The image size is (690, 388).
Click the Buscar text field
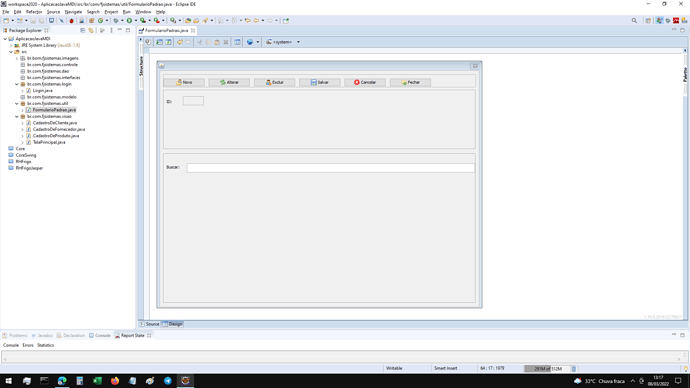tap(330, 168)
